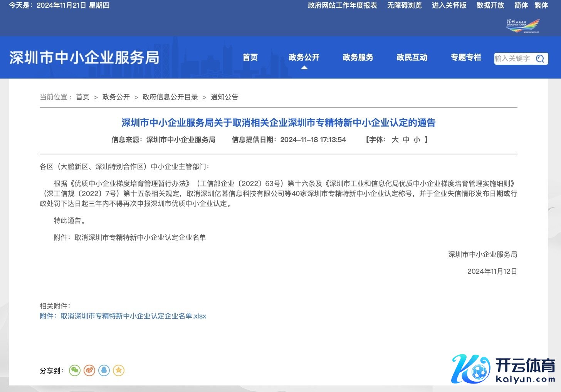Screen dimensions: 561x392
Task: Download the attachment xlsx file link
Action: pyautogui.click(x=123, y=316)
